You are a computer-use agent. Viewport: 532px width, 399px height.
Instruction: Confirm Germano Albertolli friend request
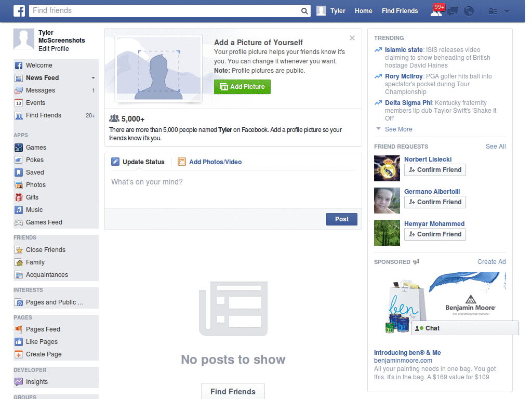[x=435, y=202]
